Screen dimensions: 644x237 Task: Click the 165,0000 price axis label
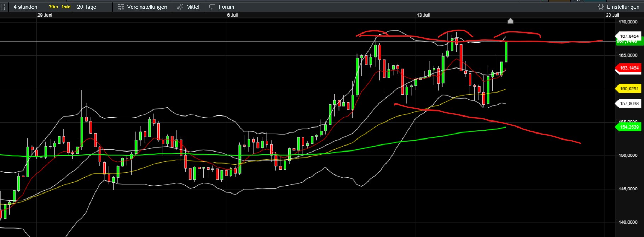pos(628,55)
